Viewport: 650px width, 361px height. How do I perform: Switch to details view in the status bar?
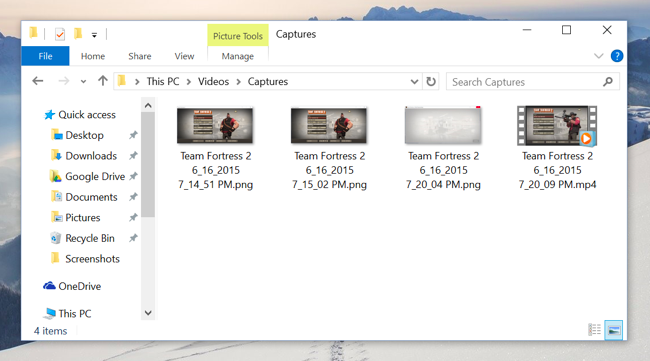(594, 330)
